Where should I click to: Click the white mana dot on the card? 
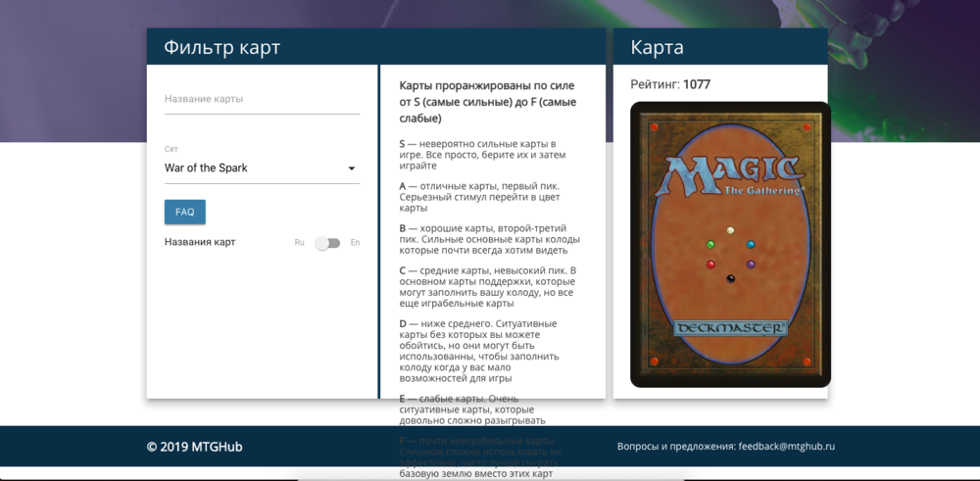730,230
